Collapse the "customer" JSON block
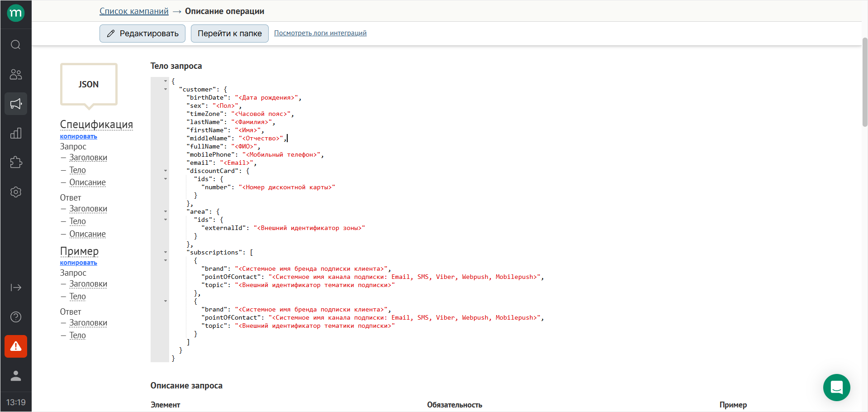The height and width of the screenshot is (412, 868). (166, 89)
